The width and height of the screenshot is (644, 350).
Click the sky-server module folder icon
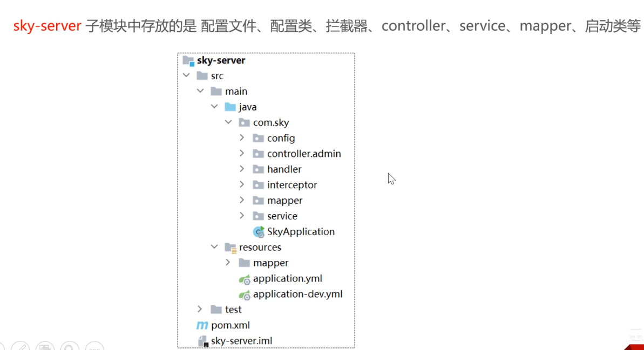[x=188, y=60]
